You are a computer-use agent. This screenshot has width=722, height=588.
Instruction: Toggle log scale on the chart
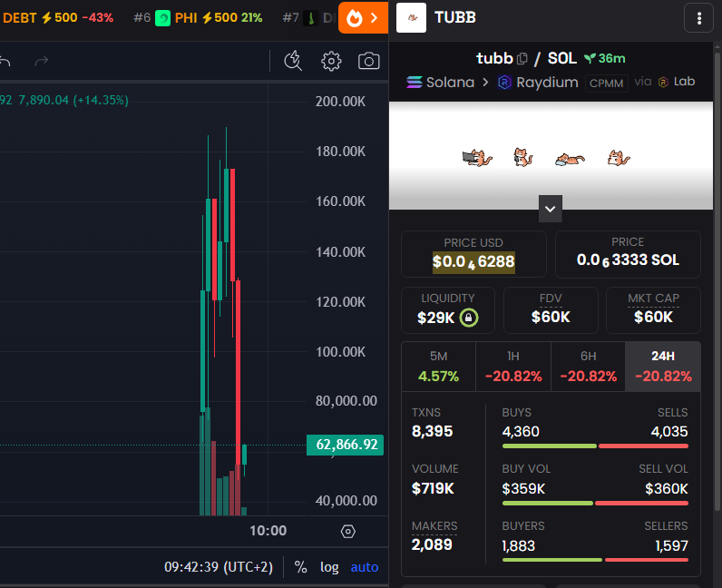point(329,567)
